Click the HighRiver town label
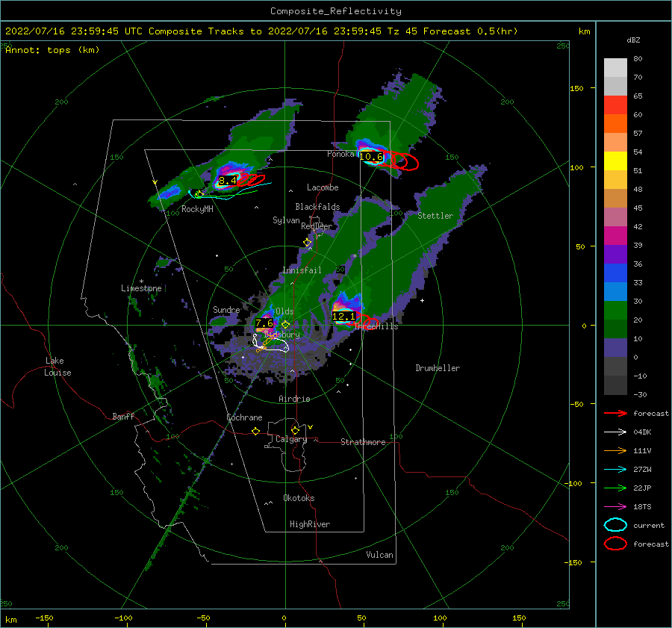672x628 pixels. pos(310,524)
